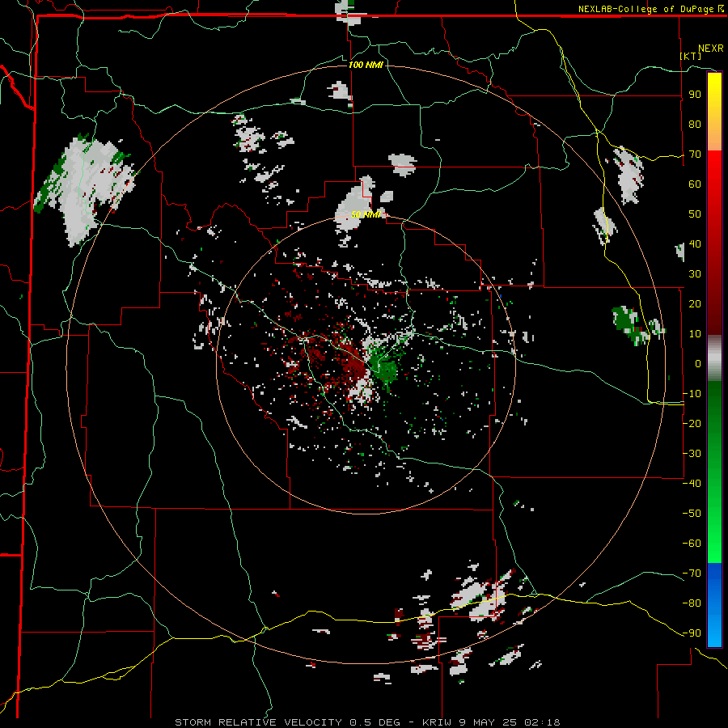Click the NEXR label above the color scale
The width and height of the screenshot is (728, 728).
tap(711, 49)
